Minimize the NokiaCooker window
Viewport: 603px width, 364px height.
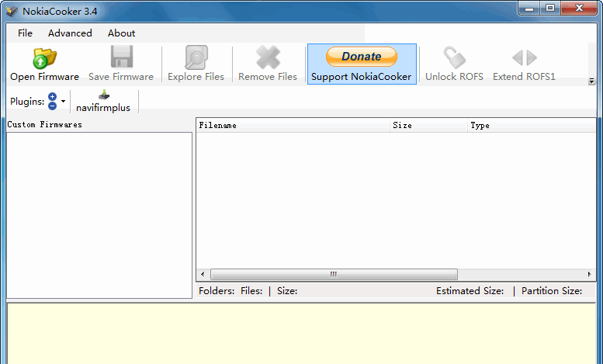(x=529, y=8)
